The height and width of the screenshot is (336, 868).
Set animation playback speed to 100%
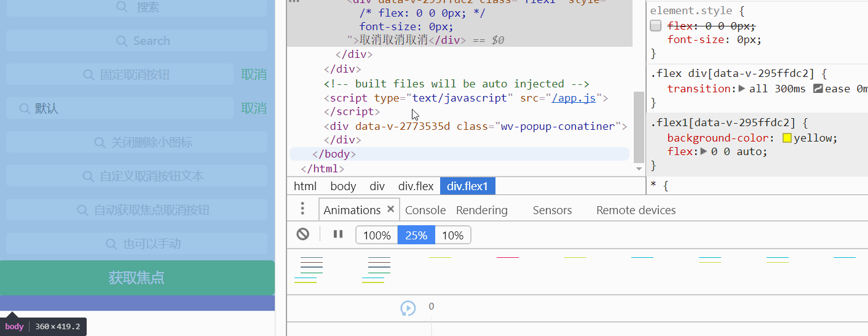coord(377,235)
